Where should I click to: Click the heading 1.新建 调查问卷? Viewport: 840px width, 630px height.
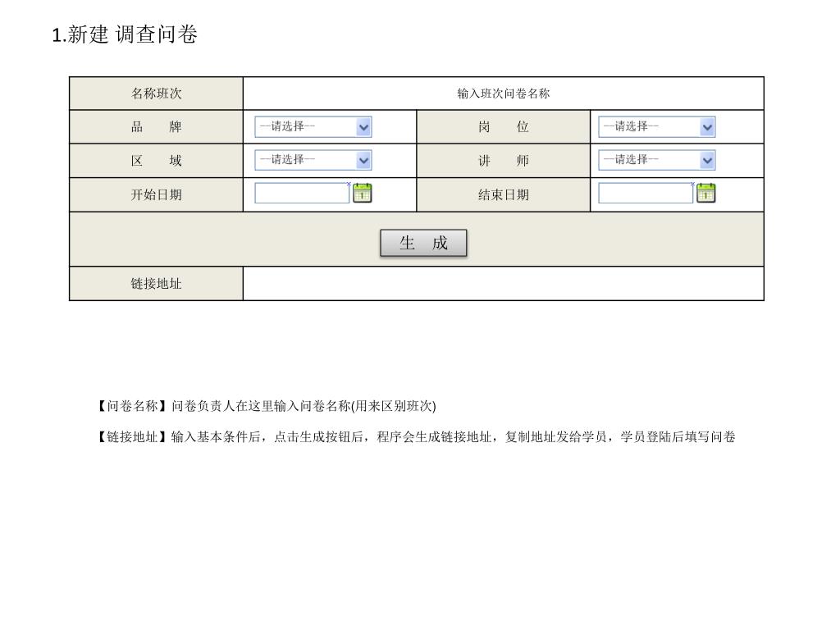click(x=125, y=34)
